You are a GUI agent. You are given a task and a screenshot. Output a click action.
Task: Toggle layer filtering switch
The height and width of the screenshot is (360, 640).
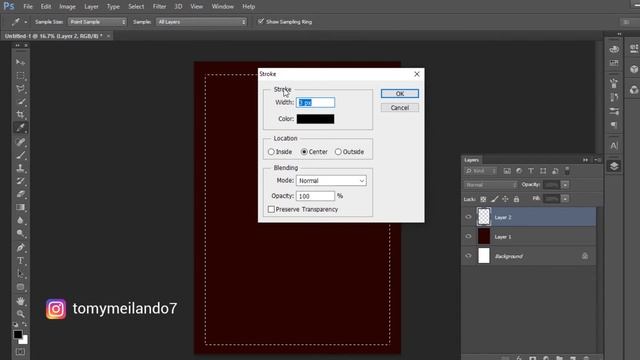click(x=567, y=171)
